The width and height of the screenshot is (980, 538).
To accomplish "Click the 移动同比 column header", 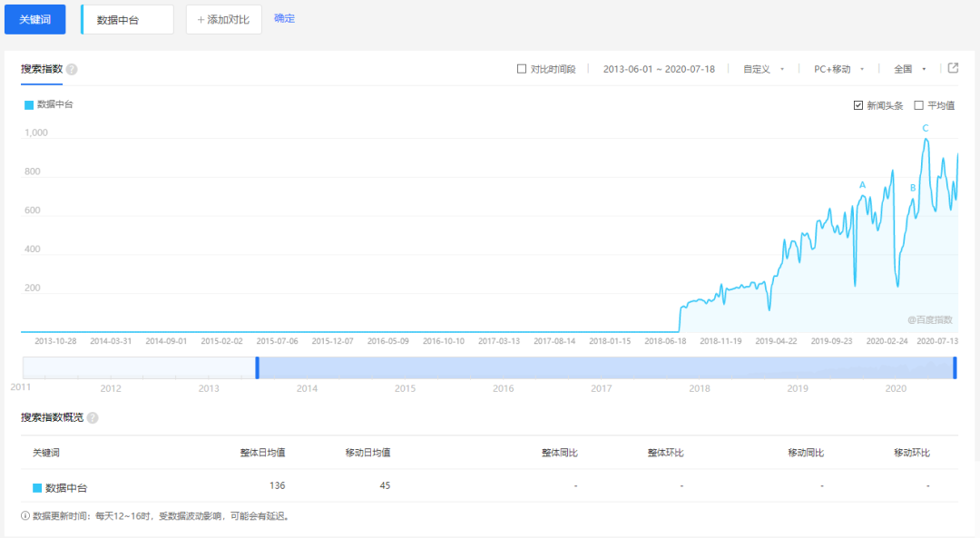I will coord(806,453).
